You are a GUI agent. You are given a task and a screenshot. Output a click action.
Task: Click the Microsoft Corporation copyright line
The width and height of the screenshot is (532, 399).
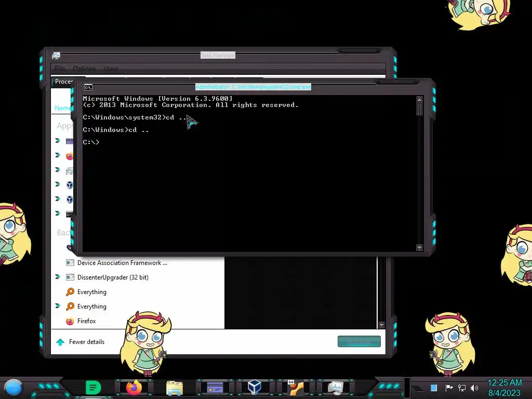pos(191,105)
